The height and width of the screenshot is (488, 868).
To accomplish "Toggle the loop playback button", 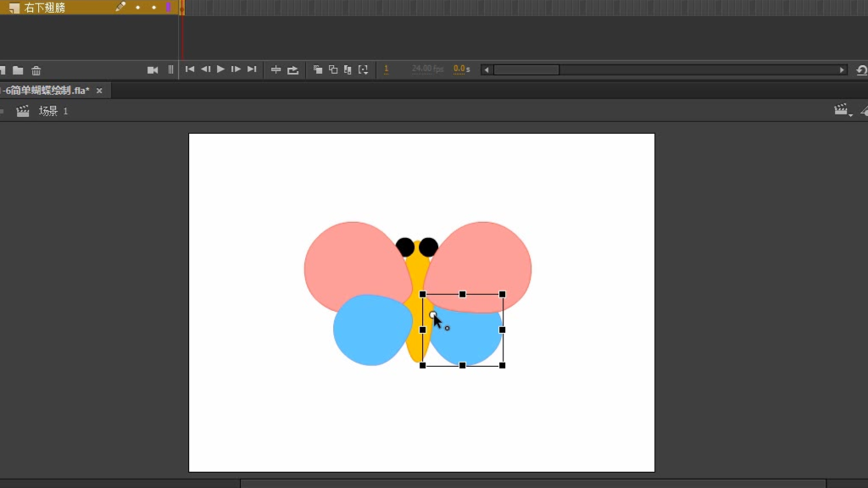I will point(292,69).
